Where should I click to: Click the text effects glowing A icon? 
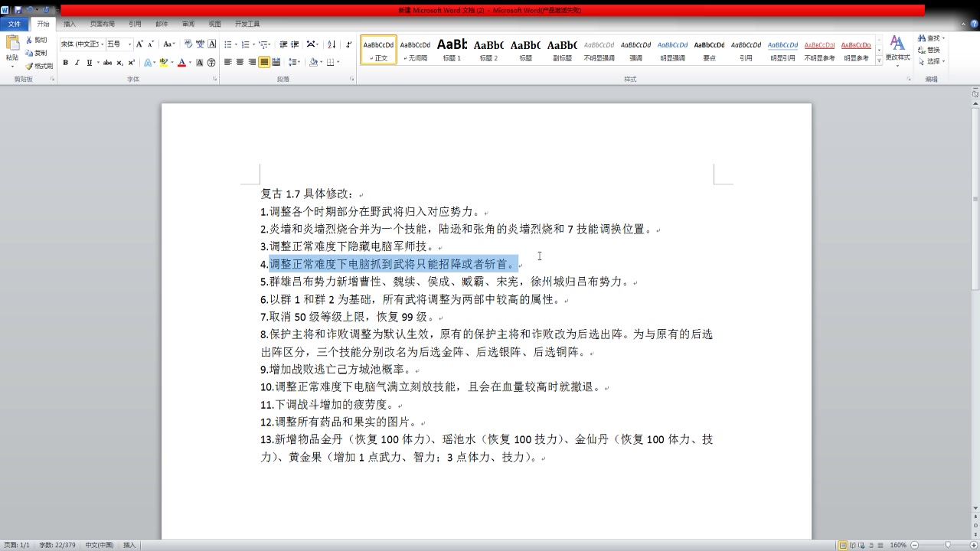pyautogui.click(x=148, y=63)
